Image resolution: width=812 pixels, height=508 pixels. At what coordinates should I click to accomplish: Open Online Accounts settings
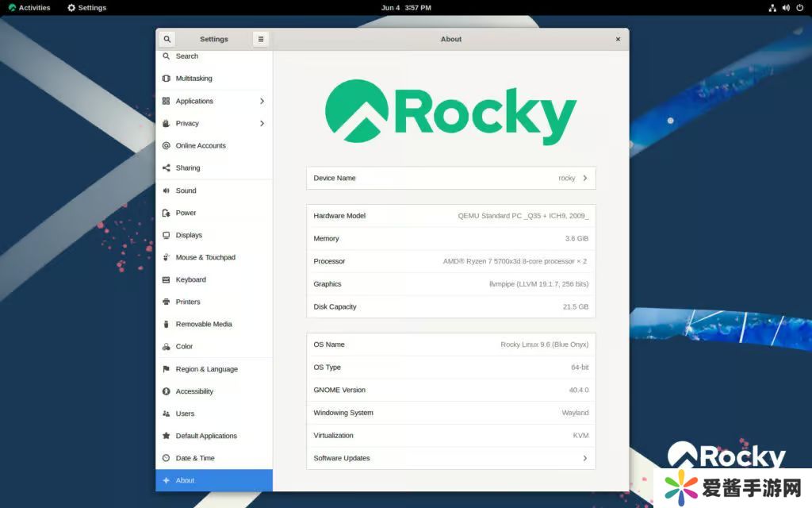[201, 146]
